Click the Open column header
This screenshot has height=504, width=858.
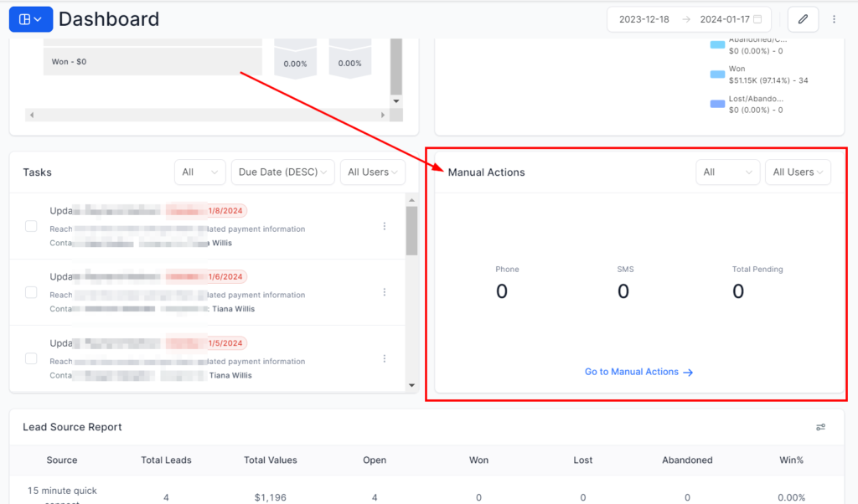[375, 460]
